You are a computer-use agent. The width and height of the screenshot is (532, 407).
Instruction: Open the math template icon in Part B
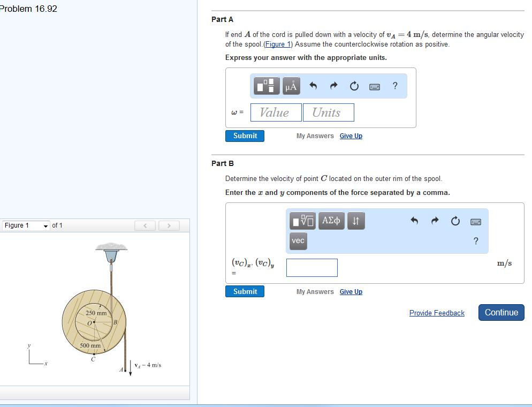[302, 221]
